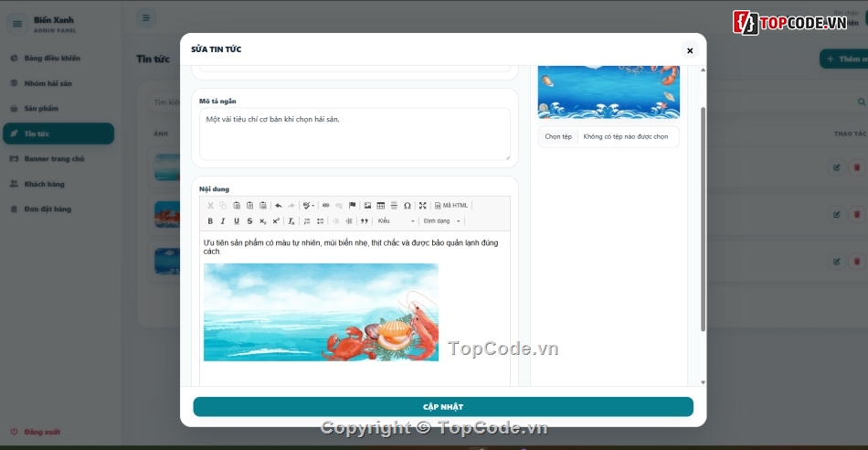The height and width of the screenshot is (450, 868).
Task: Insert a horizontal line
Action: tap(394, 206)
